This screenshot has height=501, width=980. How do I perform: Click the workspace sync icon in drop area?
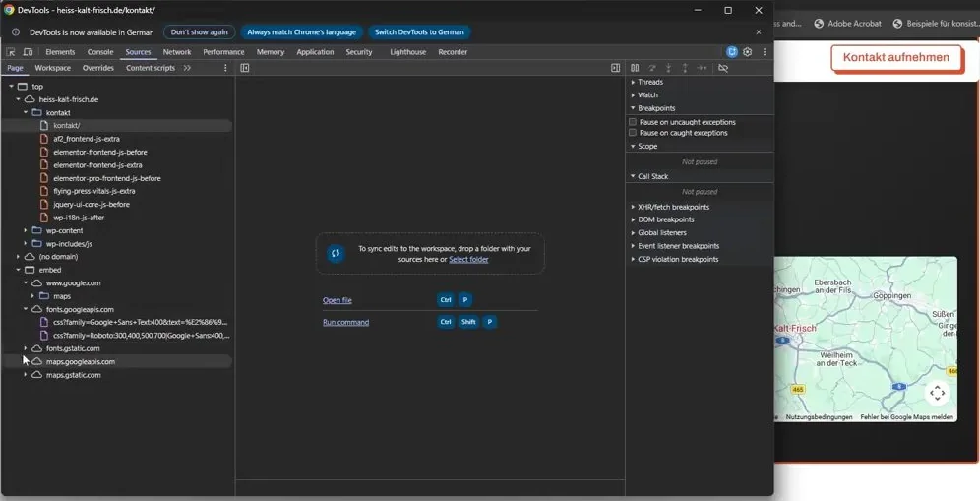(x=336, y=253)
